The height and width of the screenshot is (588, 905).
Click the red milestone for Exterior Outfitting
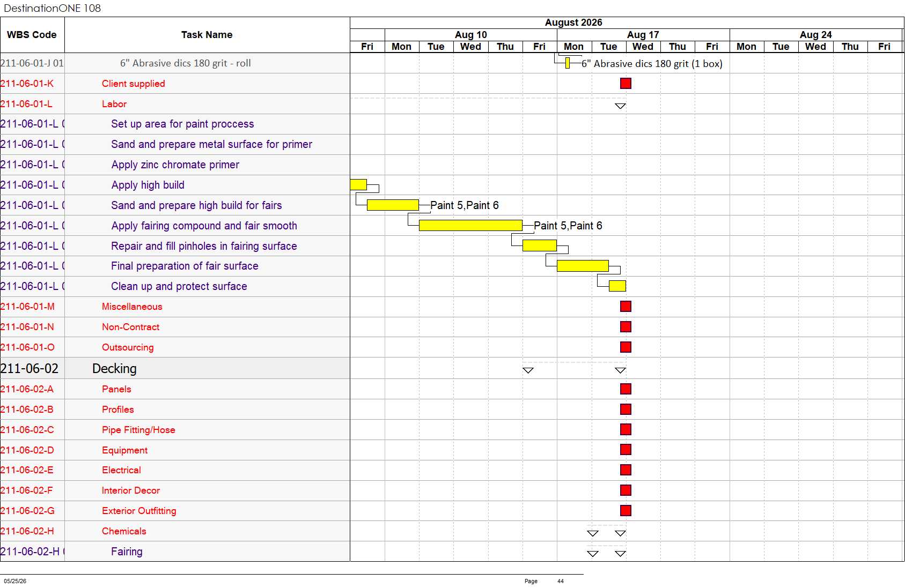626,510
